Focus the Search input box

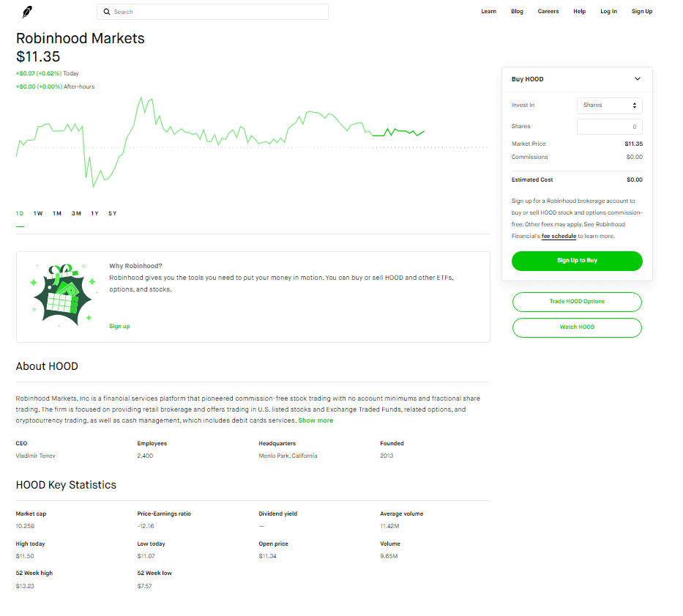coord(212,12)
